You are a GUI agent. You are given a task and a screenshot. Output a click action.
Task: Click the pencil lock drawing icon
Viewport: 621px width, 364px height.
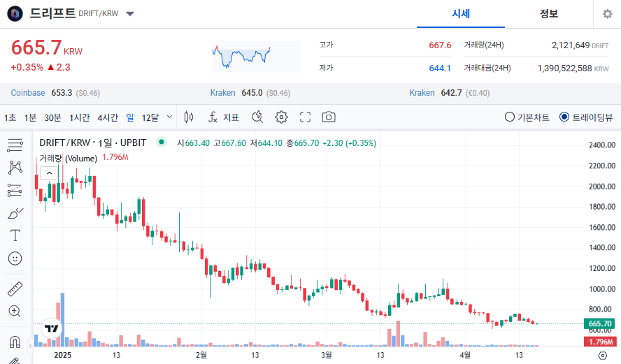coord(14,361)
